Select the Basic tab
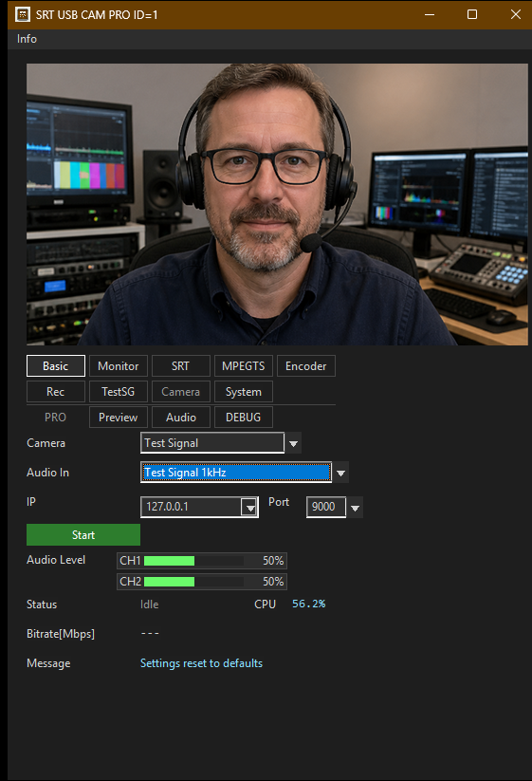 click(x=56, y=366)
